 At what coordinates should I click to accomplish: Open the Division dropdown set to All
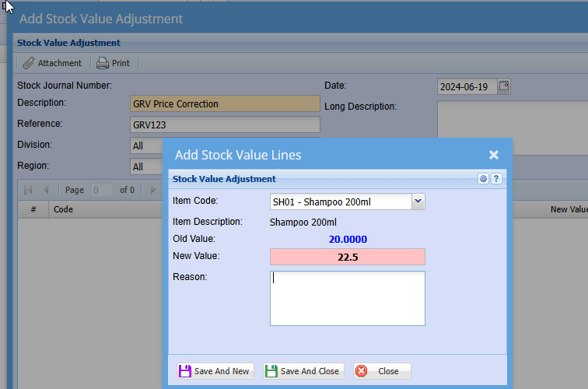(147, 145)
